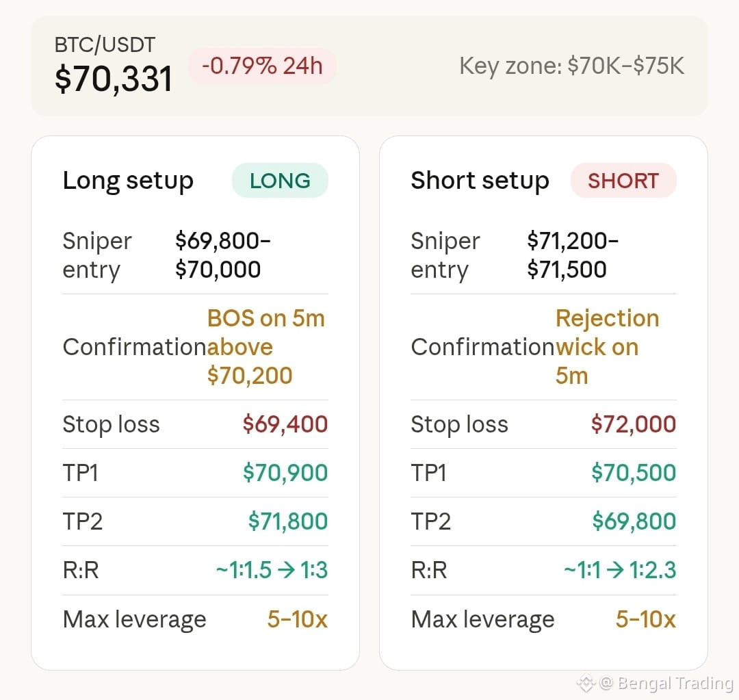Click the long TP2 value $71,800

tap(288, 521)
